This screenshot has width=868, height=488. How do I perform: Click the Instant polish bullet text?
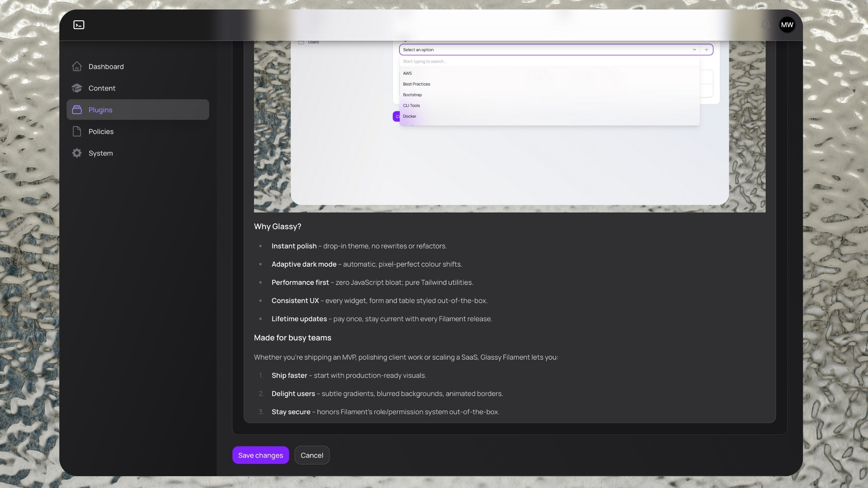359,246
